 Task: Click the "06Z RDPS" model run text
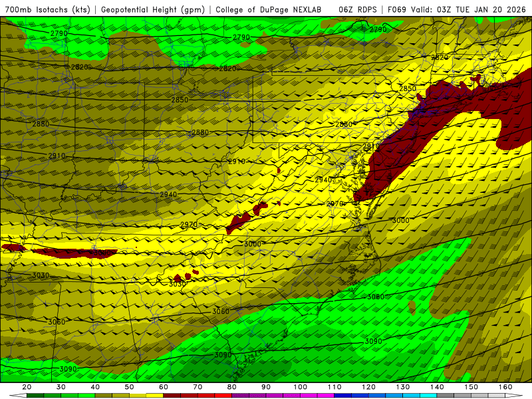(357, 9)
